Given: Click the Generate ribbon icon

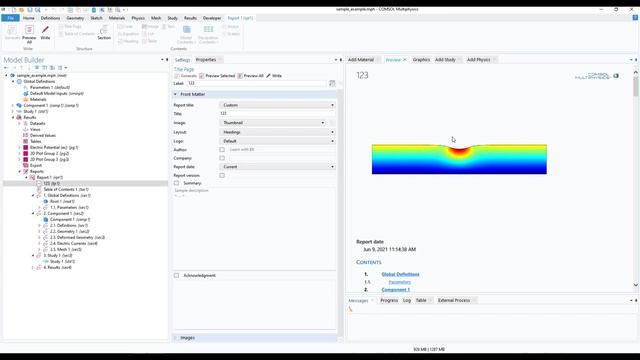Looking at the screenshot, I should pyautogui.click(x=12, y=30).
